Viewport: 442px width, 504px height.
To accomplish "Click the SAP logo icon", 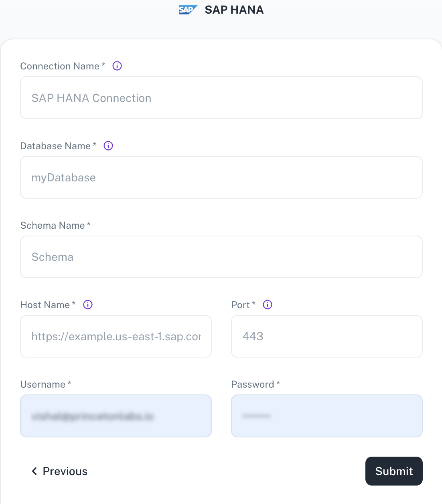I will click(x=188, y=10).
